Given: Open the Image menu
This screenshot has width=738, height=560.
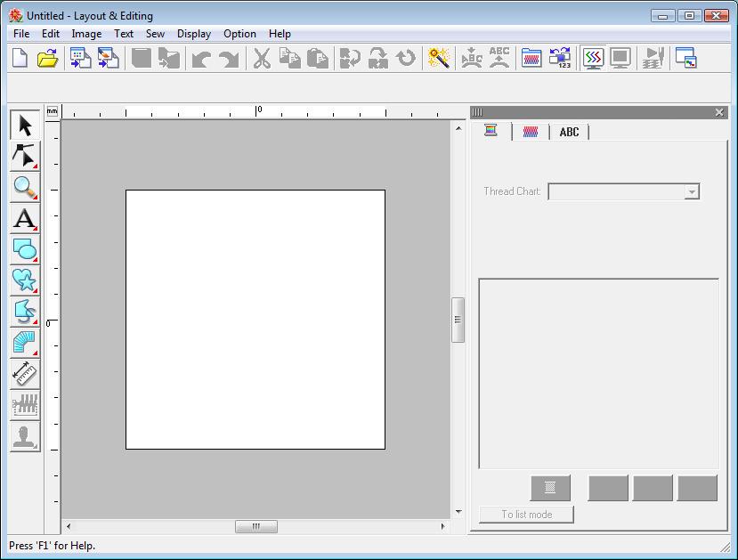Looking at the screenshot, I should tap(86, 34).
